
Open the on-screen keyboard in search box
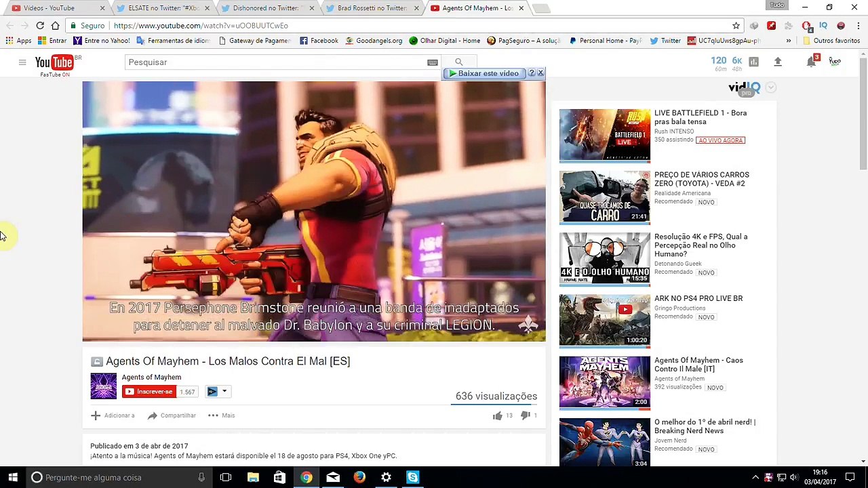pyautogui.click(x=432, y=62)
